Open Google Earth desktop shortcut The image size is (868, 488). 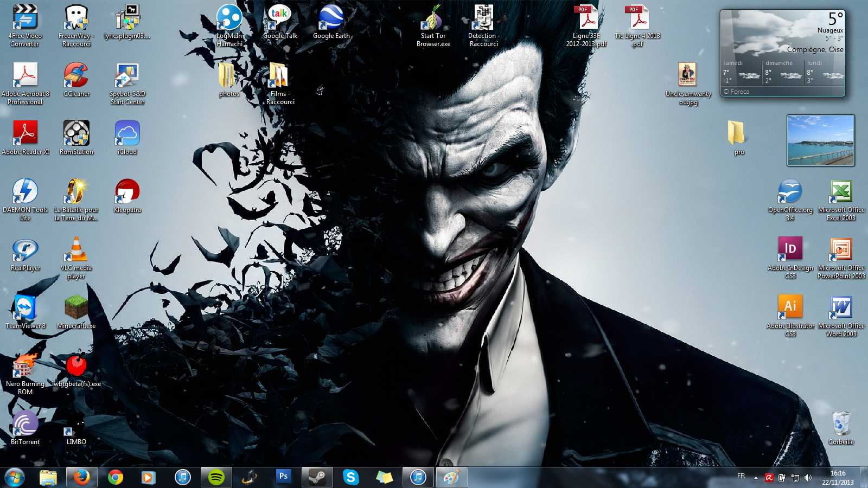click(331, 22)
